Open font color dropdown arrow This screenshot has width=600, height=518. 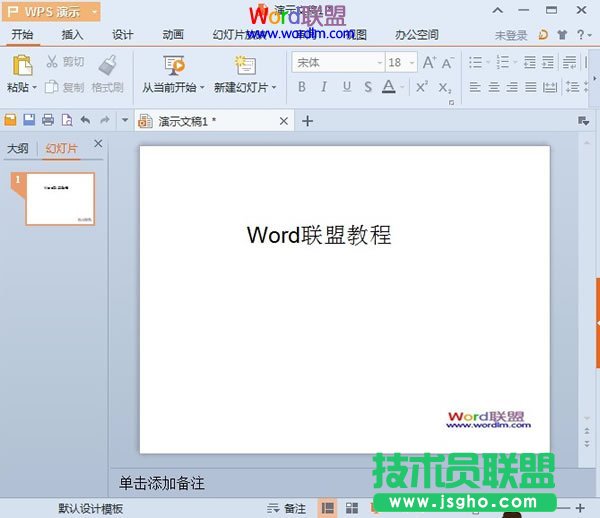click(x=402, y=88)
